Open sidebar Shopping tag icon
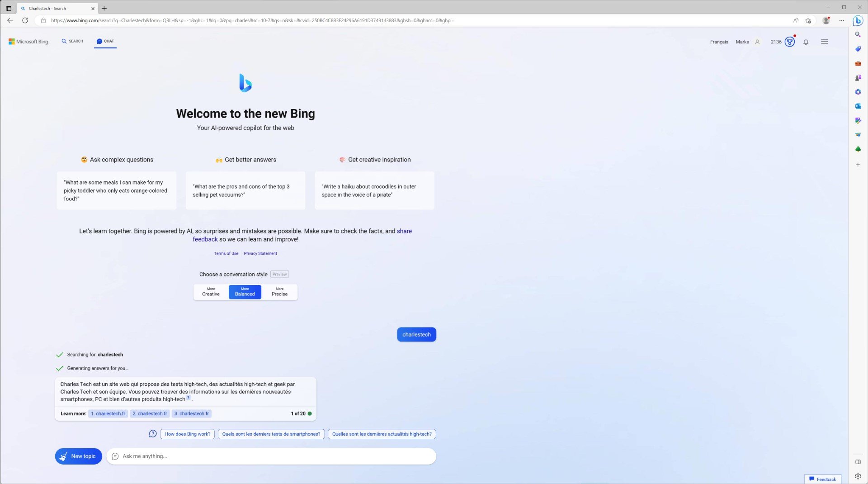This screenshot has width=868, height=484. pyautogui.click(x=858, y=49)
